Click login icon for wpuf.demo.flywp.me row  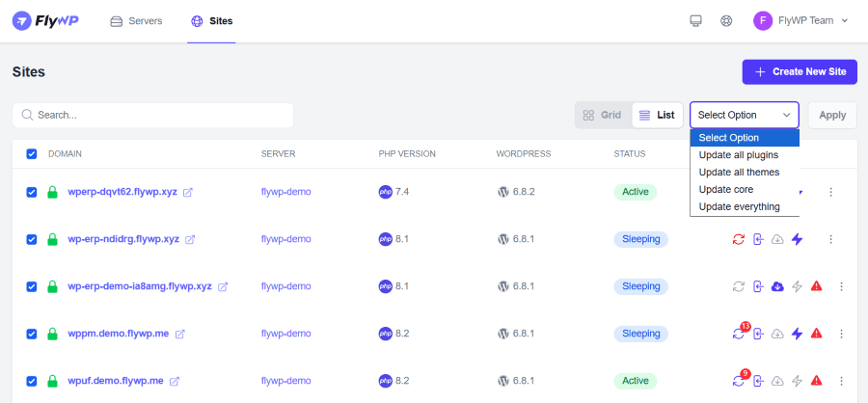coord(758,381)
